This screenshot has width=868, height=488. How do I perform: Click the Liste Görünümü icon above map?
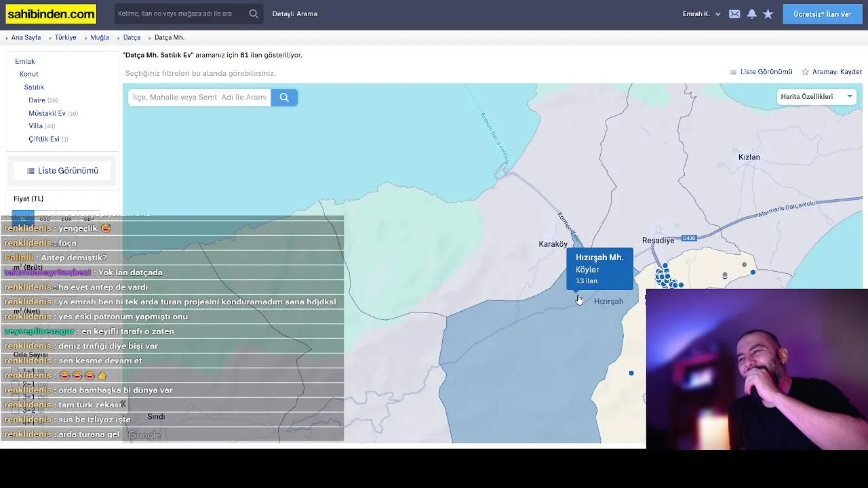733,72
